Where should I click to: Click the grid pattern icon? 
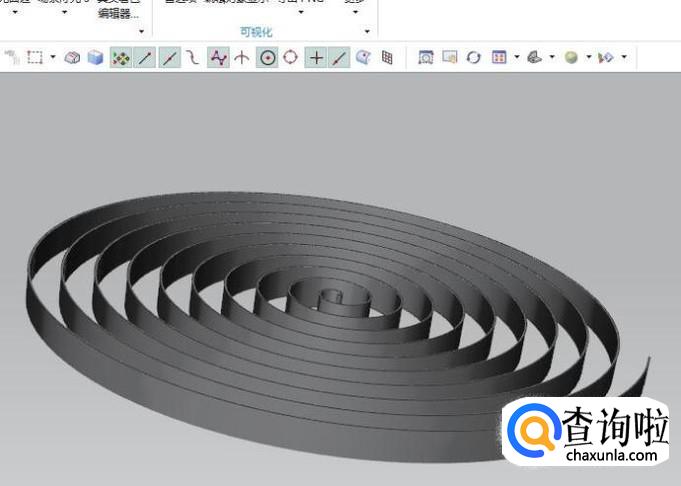[x=387, y=58]
